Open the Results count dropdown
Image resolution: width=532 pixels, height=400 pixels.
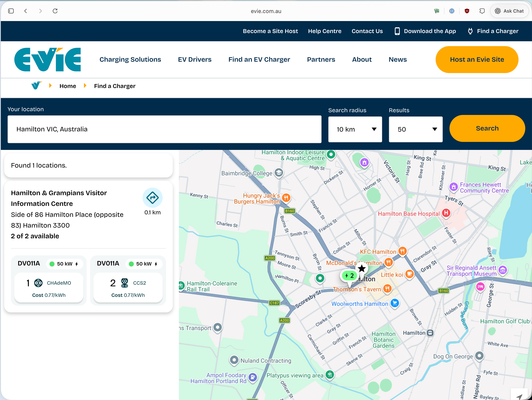[x=416, y=129]
